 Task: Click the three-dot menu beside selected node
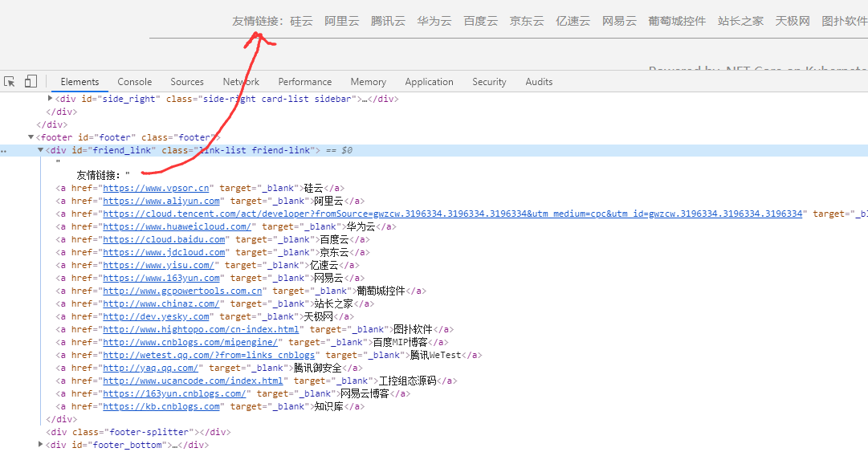click(5, 151)
